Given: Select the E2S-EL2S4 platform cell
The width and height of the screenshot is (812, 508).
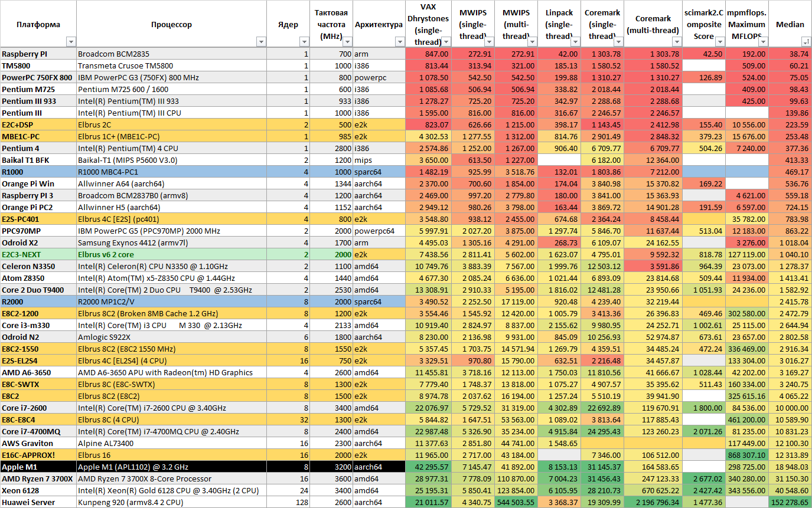Looking at the screenshot, I should [x=38, y=360].
